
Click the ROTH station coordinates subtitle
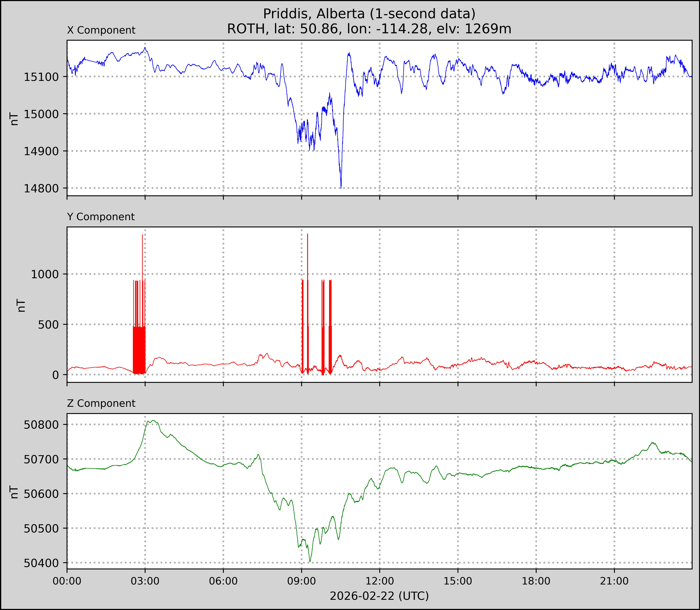(x=369, y=29)
